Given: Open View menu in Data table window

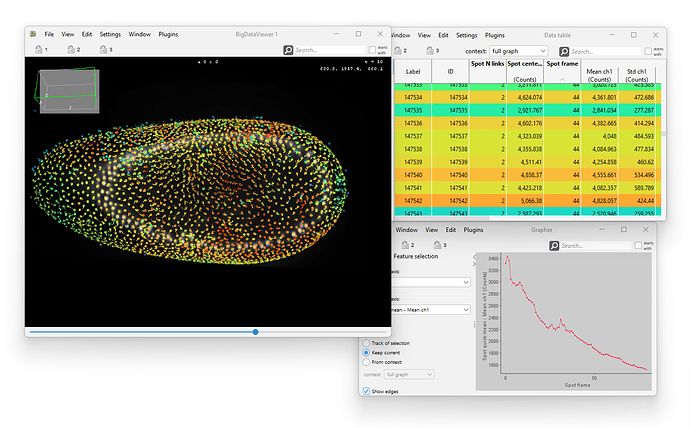Looking at the screenshot, I should click(x=424, y=35).
